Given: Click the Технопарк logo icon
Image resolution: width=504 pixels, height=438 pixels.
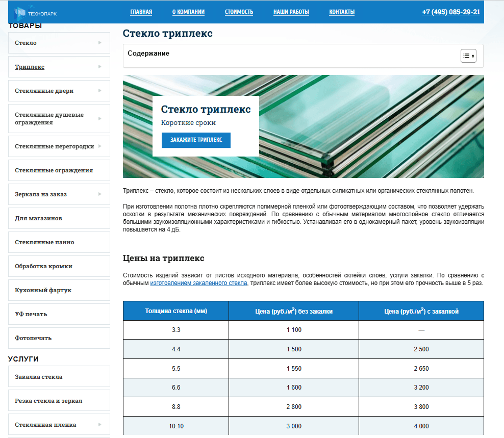Looking at the screenshot, I should click(x=19, y=13).
